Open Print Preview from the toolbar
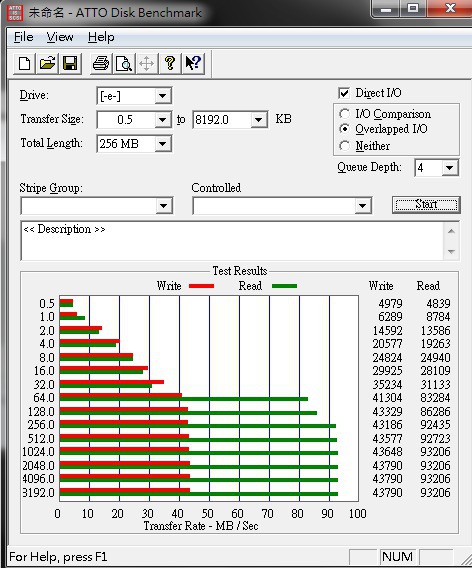472x568 pixels. point(124,64)
